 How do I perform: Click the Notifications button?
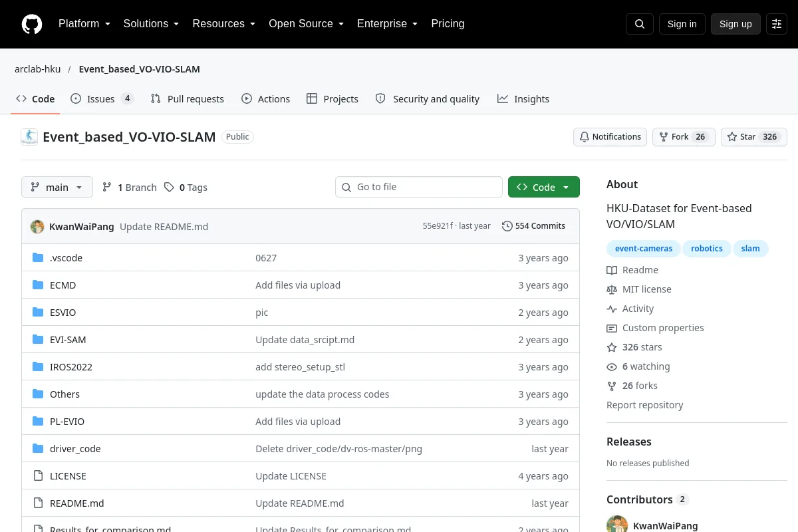coord(610,137)
